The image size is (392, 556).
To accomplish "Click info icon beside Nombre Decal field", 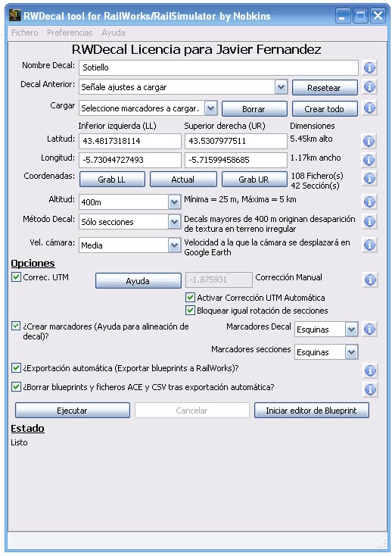I will (x=369, y=67).
